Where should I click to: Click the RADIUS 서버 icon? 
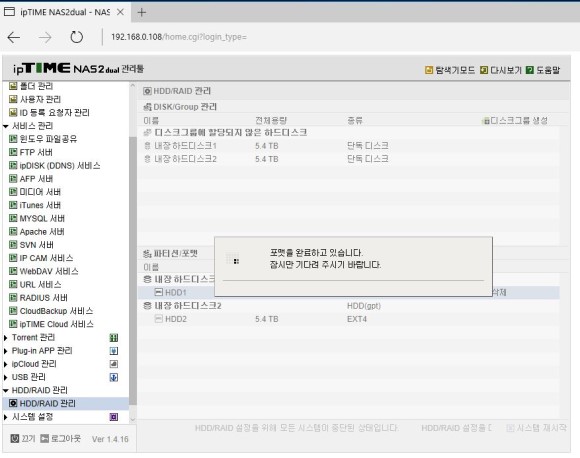point(13,298)
